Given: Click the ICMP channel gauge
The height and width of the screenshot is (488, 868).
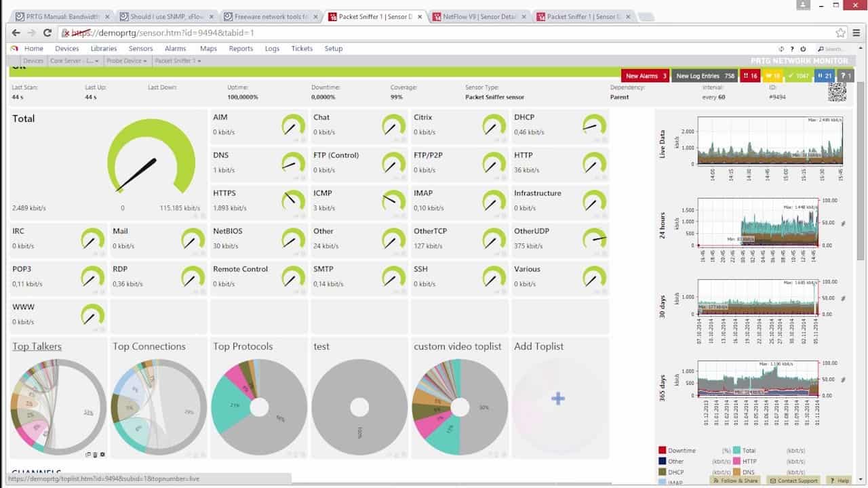Looking at the screenshot, I should pos(393,200).
